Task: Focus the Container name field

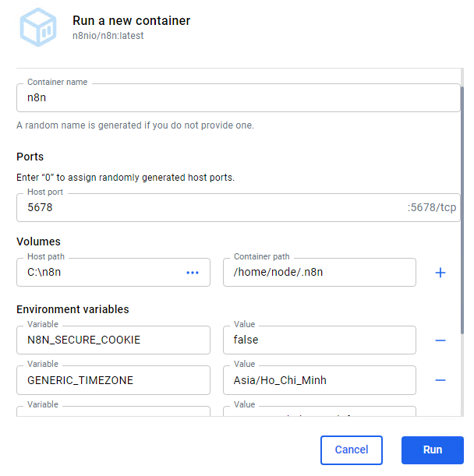Action: click(238, 99)
